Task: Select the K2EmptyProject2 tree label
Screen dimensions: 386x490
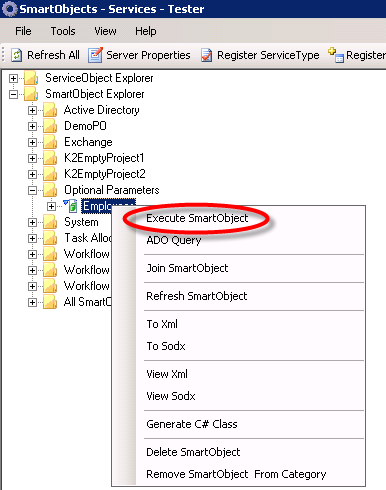Action: tap(105, 174)
